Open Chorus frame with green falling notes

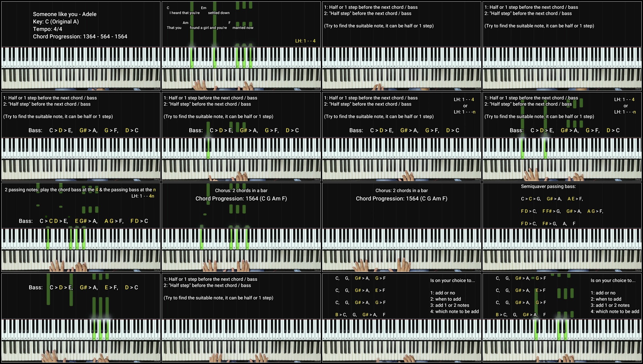(241, 227)
